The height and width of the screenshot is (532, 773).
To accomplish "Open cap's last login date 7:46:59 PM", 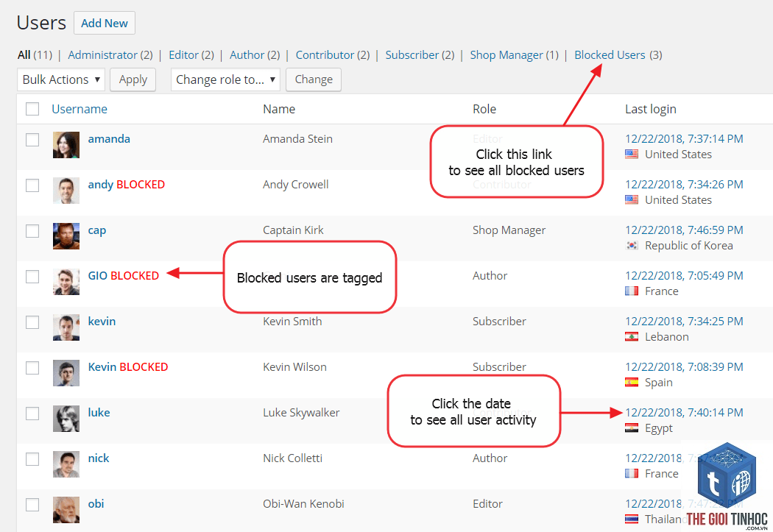I will 684,230.
